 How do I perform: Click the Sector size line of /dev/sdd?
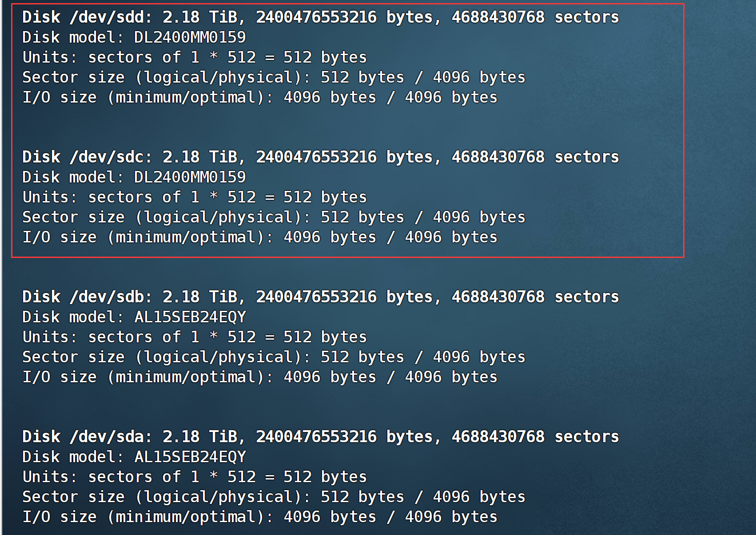pos(274,77)
